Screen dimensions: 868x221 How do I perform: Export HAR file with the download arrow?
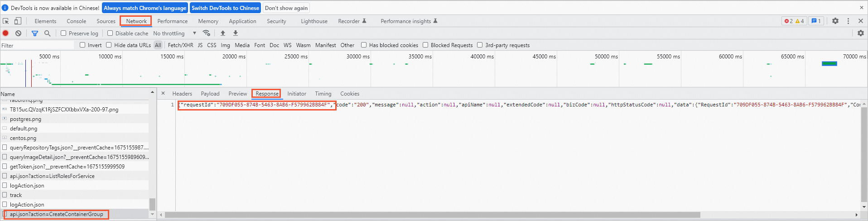tap(236, 33)
